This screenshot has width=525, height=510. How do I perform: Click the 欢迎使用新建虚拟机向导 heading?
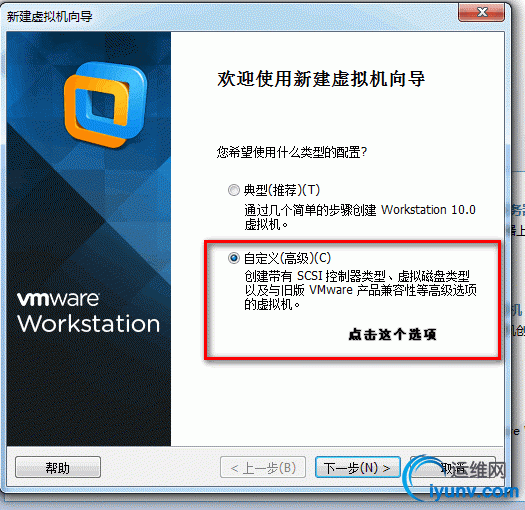tap(321, 79)
